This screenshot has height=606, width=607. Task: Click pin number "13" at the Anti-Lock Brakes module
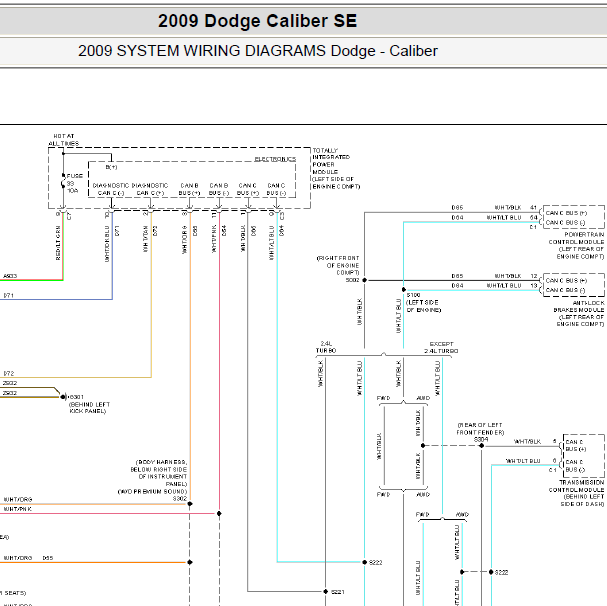pyautogui.click(x=534, y=285)
